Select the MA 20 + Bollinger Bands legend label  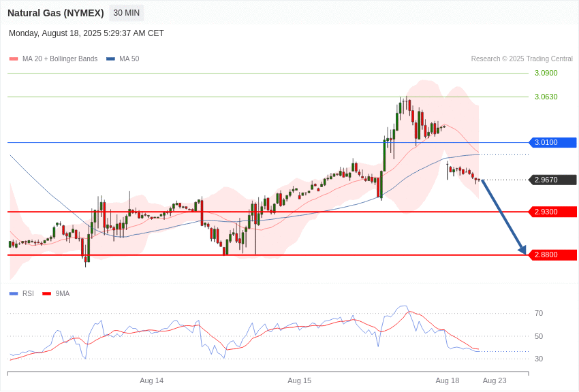click(x=60, y=59)
